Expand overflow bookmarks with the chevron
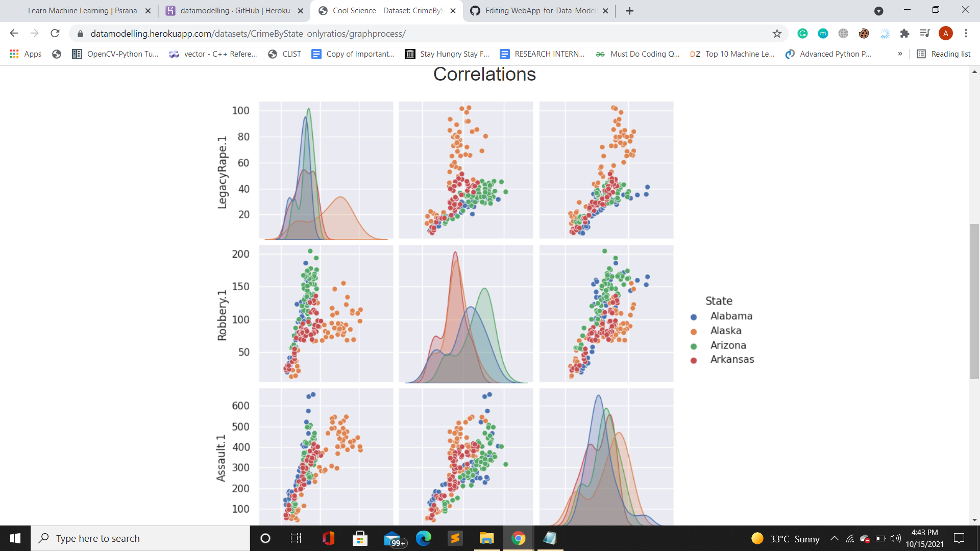 (899, 54)
